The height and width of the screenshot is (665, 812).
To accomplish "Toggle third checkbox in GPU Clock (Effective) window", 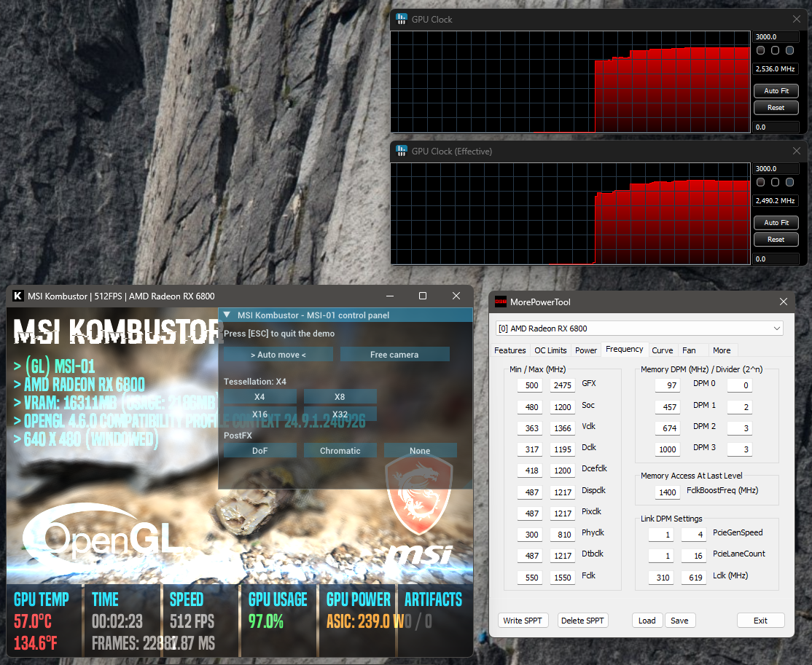I will (789, 182).
